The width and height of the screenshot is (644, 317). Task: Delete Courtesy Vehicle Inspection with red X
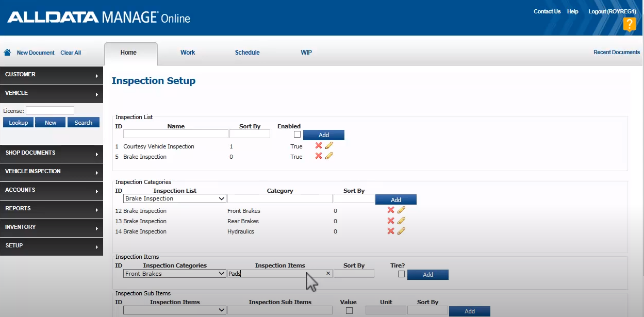[x=319, y=146]
